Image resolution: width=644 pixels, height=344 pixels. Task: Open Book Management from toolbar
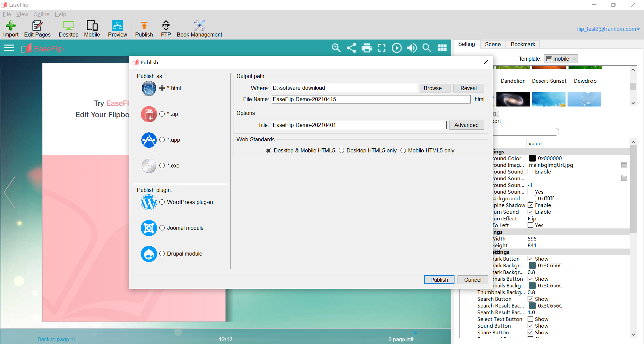tap(199, 29)
